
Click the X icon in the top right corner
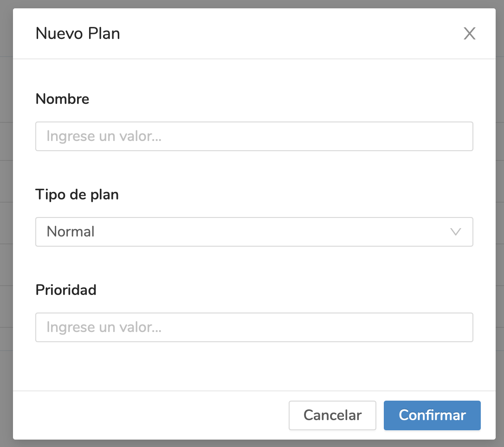469,33
